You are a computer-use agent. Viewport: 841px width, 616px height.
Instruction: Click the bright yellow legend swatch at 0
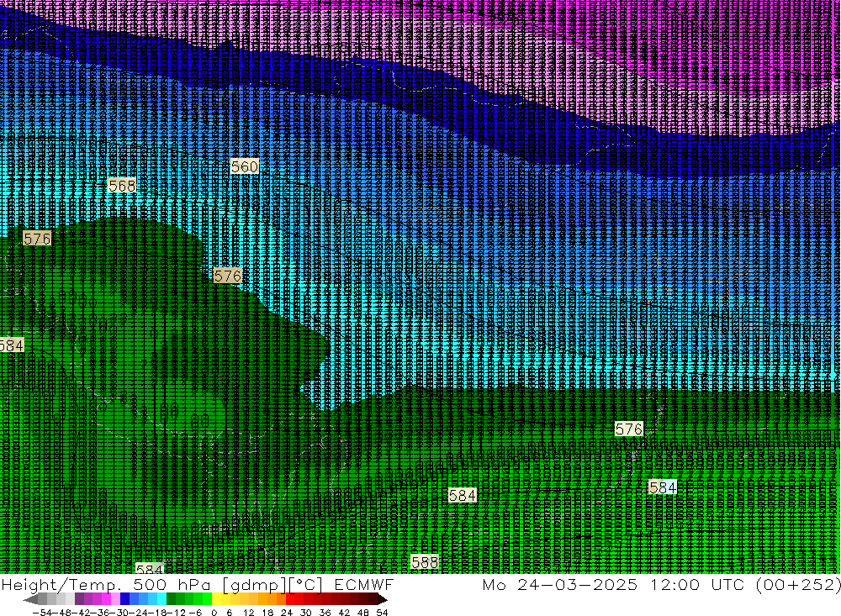[217, 599]
